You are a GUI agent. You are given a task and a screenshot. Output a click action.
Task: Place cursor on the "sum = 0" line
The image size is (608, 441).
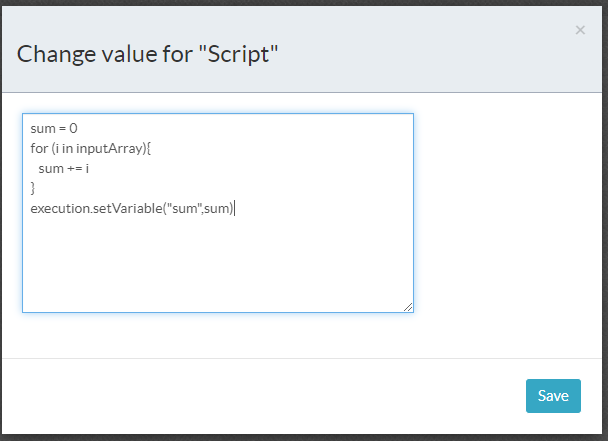54,128
